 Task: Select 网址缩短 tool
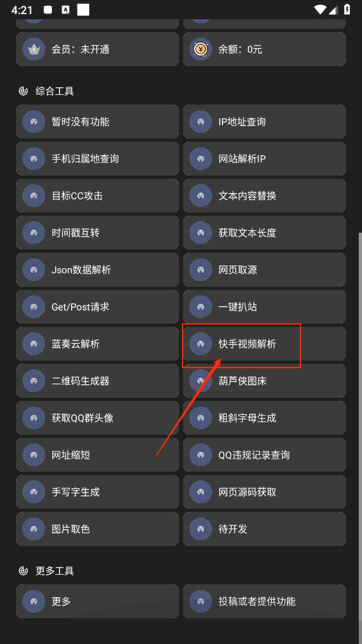pyautogui.click(x=97, y=455)
